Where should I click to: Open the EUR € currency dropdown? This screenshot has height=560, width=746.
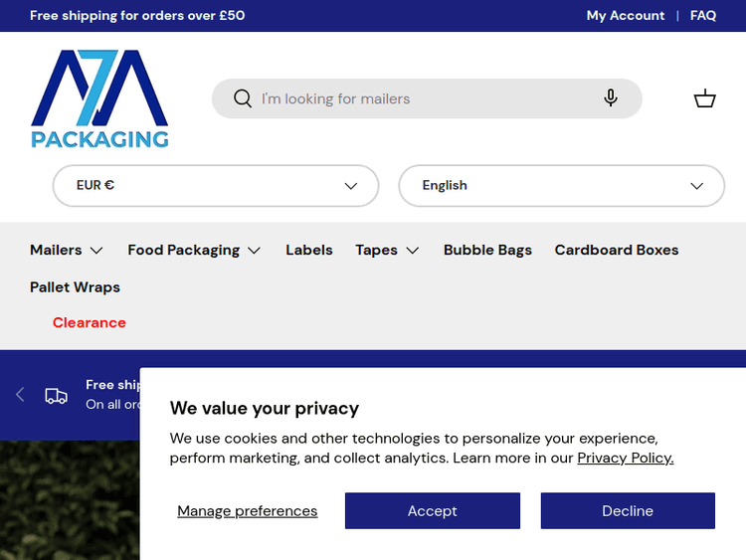pos(216,186)
